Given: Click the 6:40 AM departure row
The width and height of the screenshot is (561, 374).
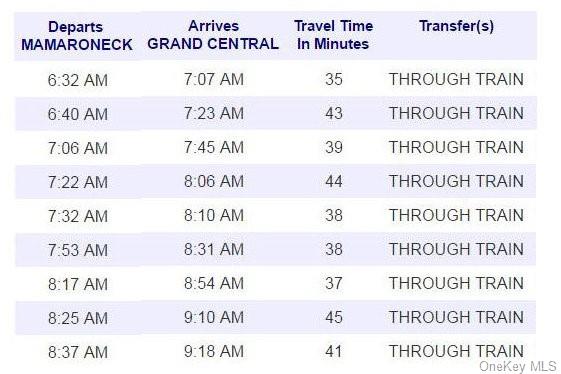Looking at the screenshot, I should 275,113.
